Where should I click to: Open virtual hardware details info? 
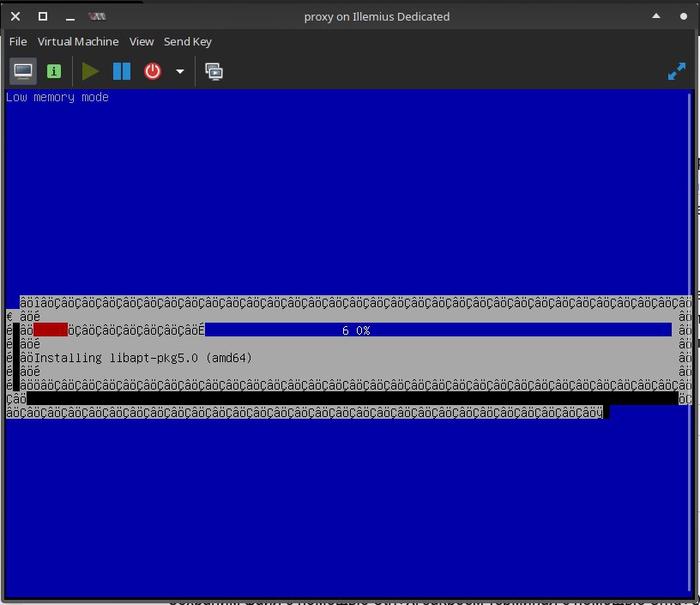point(54,71)
